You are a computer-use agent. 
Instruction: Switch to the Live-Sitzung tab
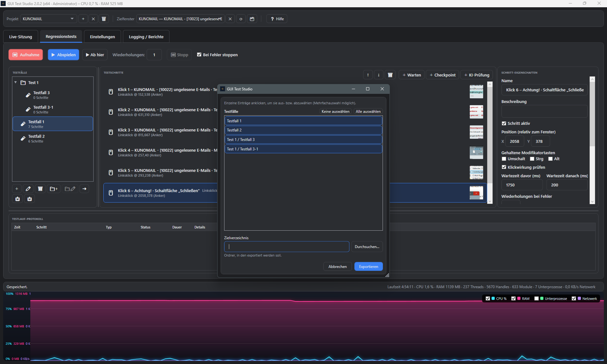coord(21,37)
